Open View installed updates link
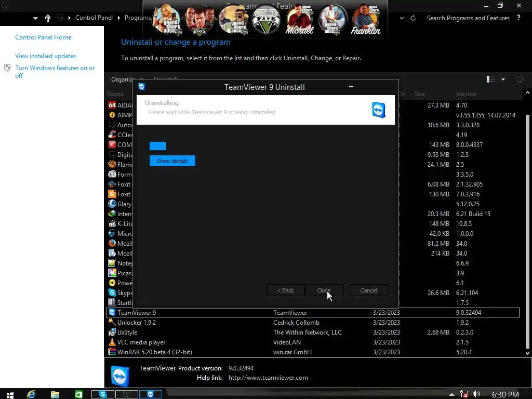The width and height of the screenshot is (532, 399). tap(46, 56)
